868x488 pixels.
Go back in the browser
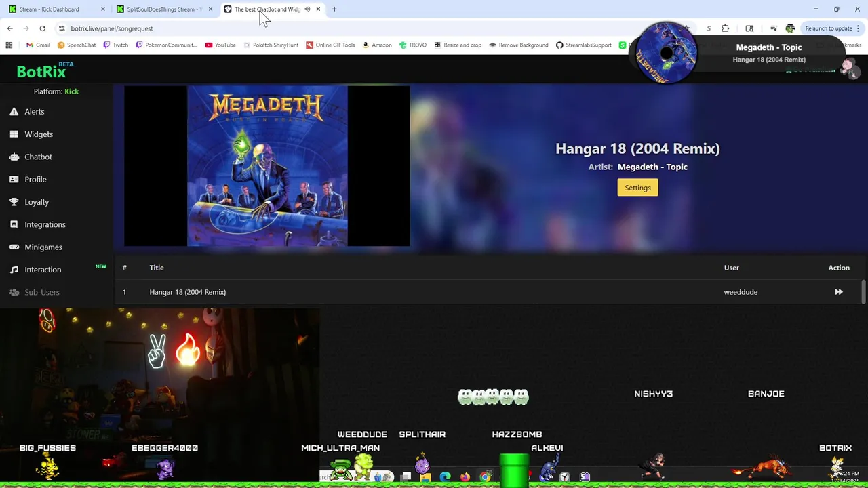click(9, 28)
